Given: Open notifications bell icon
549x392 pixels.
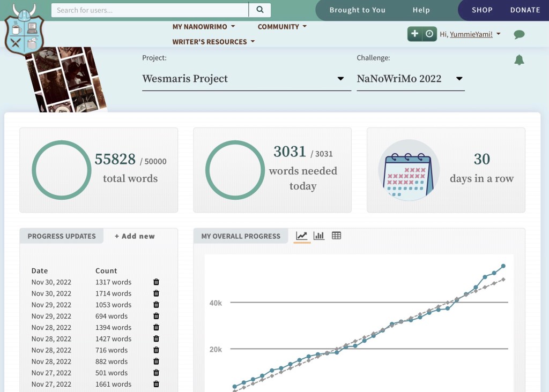Looking at the screenshot, I should [x=519, y=60].
